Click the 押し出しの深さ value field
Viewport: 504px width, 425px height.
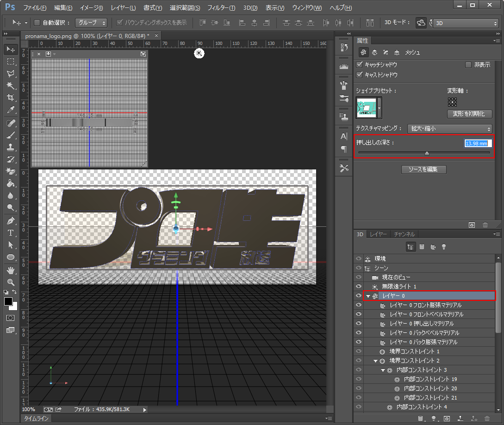(477, 144)
